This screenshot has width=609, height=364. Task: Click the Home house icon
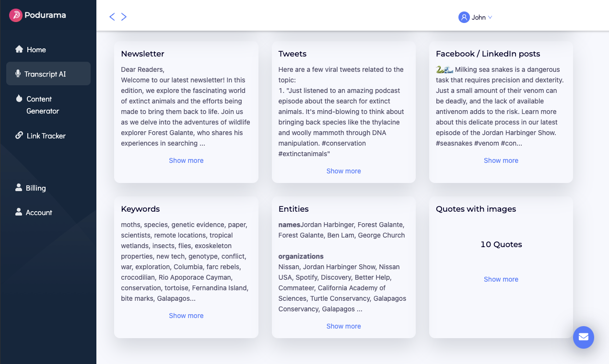pos(19,49)
